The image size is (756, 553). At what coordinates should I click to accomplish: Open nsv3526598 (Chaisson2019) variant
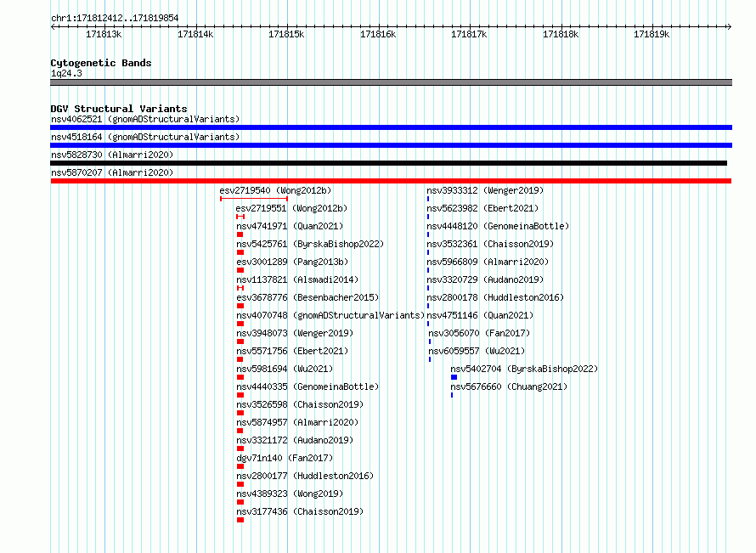[300, 404]
